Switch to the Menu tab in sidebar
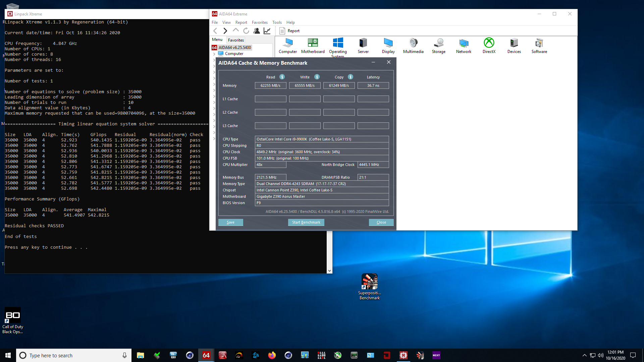Viewport: 644px width, 362px height. [217, 40]
